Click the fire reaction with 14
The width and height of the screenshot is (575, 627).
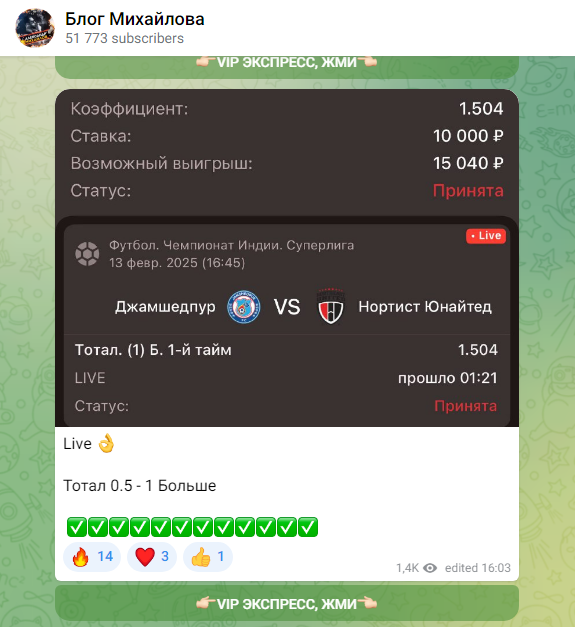[x=92, y=556]
